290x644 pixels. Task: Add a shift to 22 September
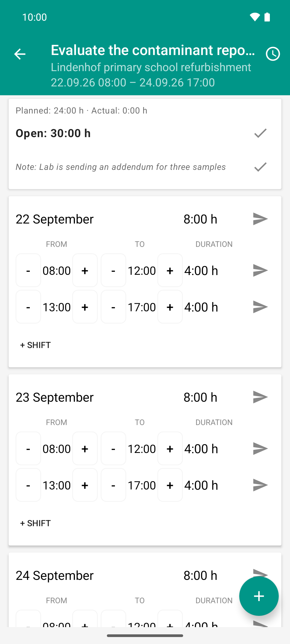(35, 345)
